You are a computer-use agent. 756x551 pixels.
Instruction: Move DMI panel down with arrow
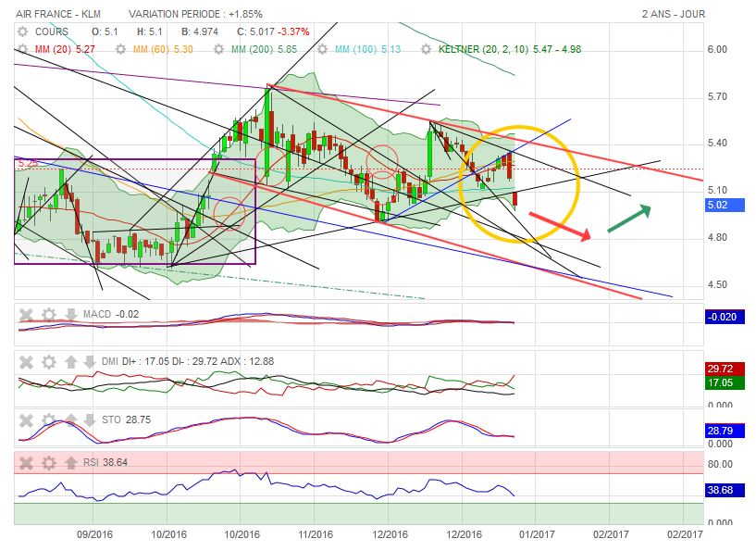89,362
